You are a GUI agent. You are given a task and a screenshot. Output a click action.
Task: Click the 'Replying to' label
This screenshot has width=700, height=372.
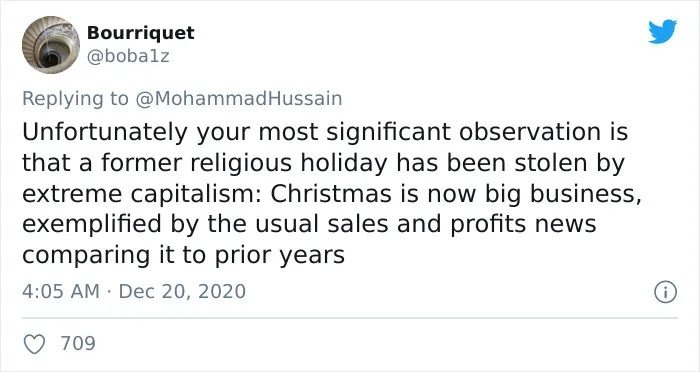click(75, 99)
